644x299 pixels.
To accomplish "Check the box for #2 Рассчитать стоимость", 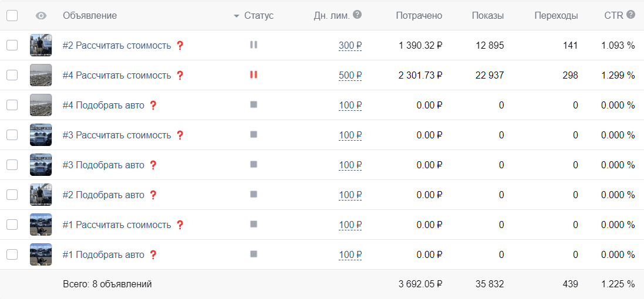I will [12, 45].
